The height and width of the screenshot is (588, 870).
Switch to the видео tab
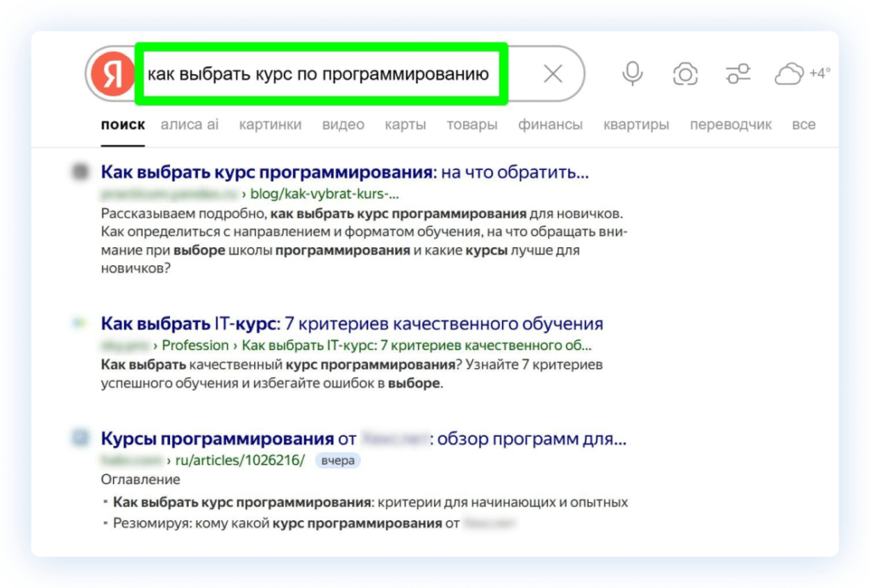(x=343, y=125)
